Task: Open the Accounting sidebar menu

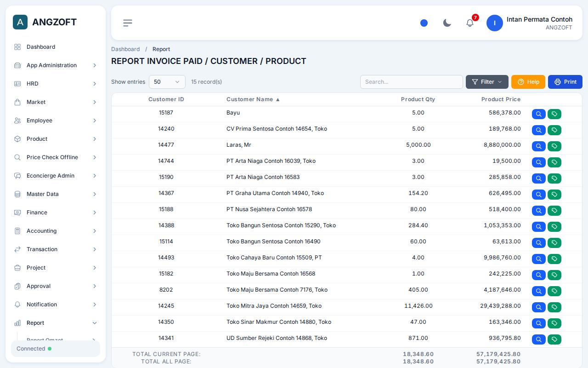Action: [56, 231]
